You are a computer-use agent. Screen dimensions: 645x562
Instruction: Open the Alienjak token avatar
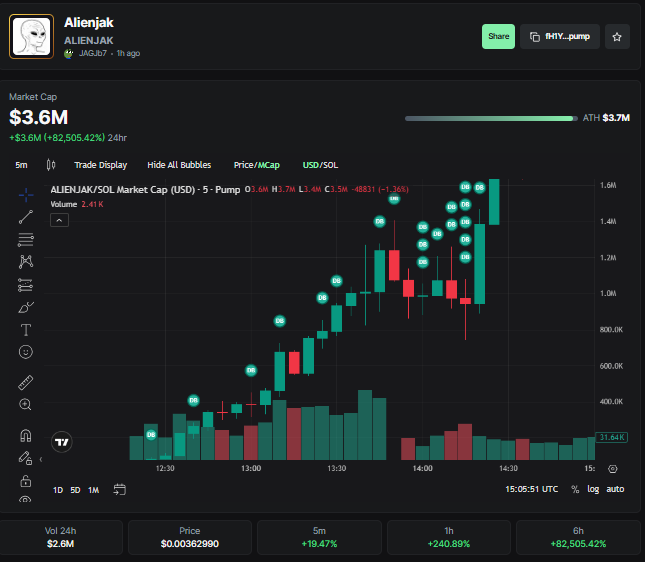[x=32, y=37]
